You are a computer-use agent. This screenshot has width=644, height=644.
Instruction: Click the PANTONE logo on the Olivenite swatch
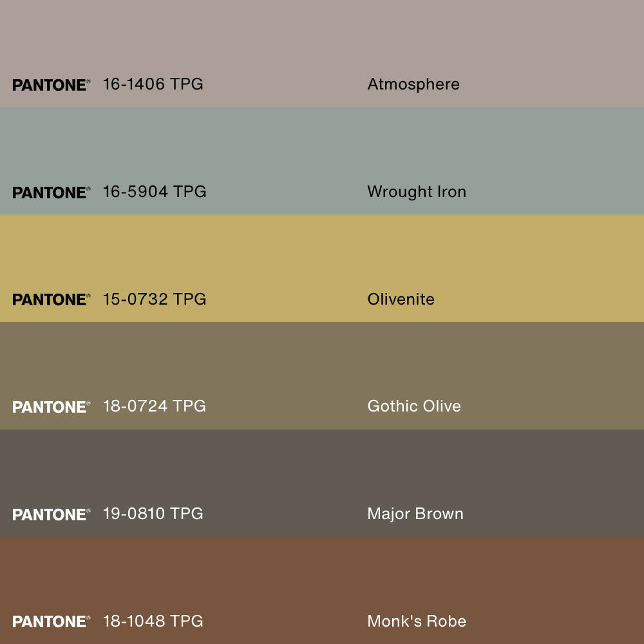[x=51, y=299]
